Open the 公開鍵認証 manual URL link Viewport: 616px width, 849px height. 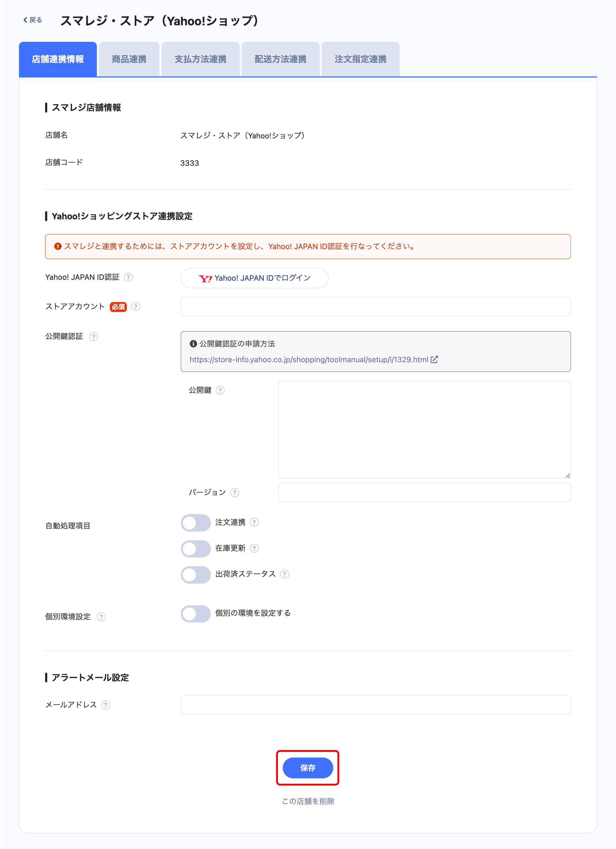[x=309, y=360]
